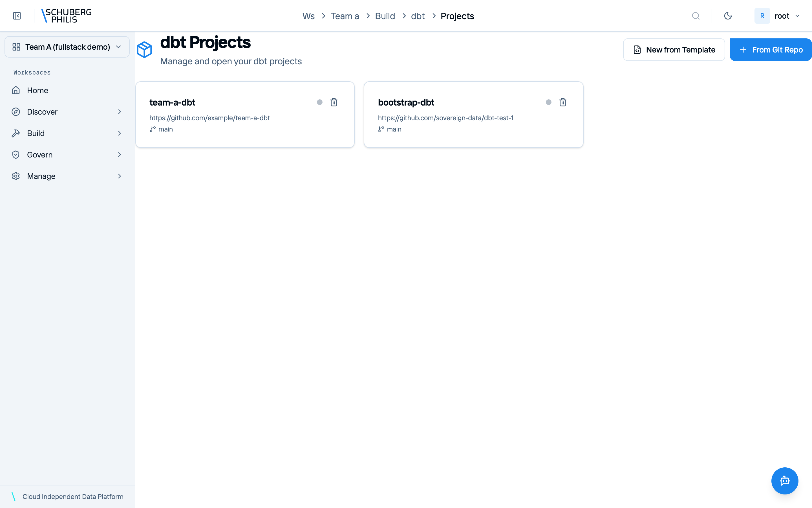Click the team-a-dbt GitHub URL
This screenshot has width=812, height=508.
(x=209, y=118)
